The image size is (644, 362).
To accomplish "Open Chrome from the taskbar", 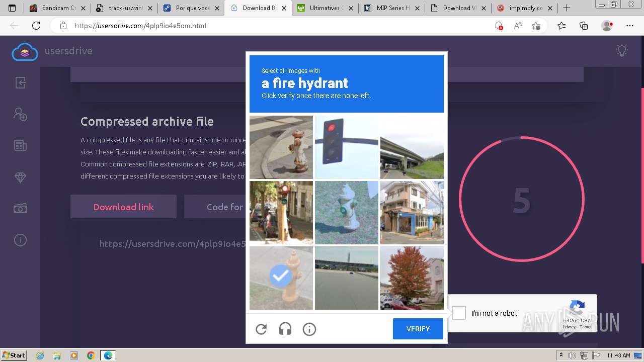I will click(91, 355).
